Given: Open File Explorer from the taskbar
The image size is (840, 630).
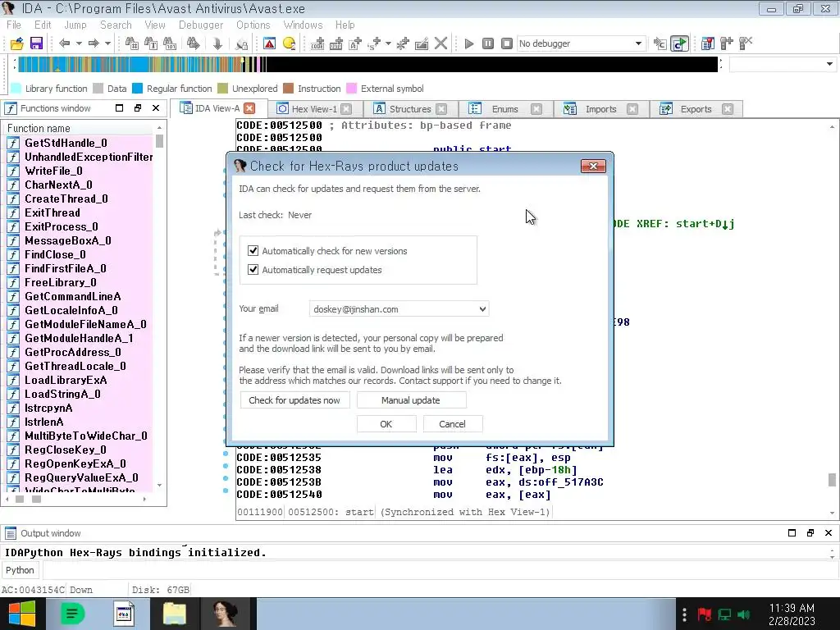Looking at the screenshot, I should (175, 614).
